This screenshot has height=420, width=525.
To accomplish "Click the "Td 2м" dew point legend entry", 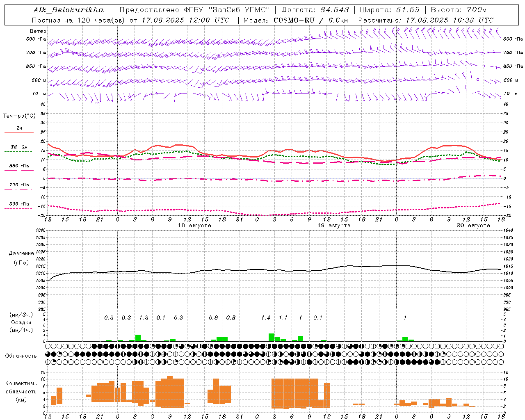I will click(x=19, y=147).
